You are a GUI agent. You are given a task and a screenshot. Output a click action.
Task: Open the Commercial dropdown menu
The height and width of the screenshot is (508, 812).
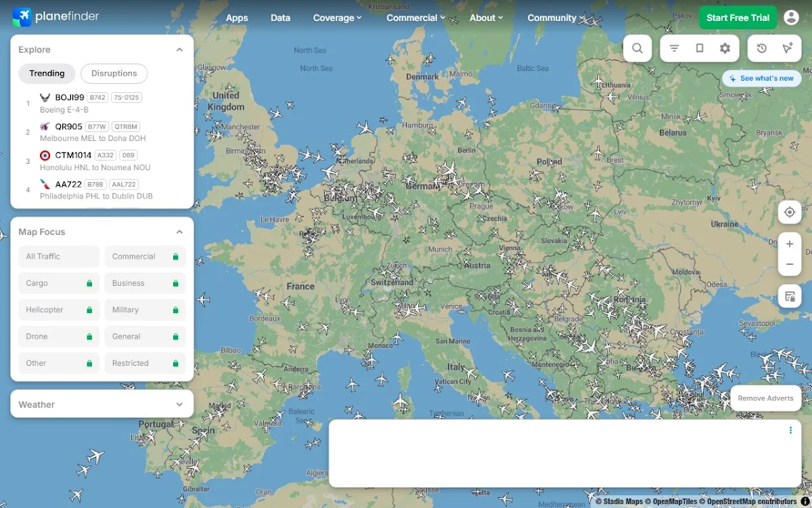(415, 18)
